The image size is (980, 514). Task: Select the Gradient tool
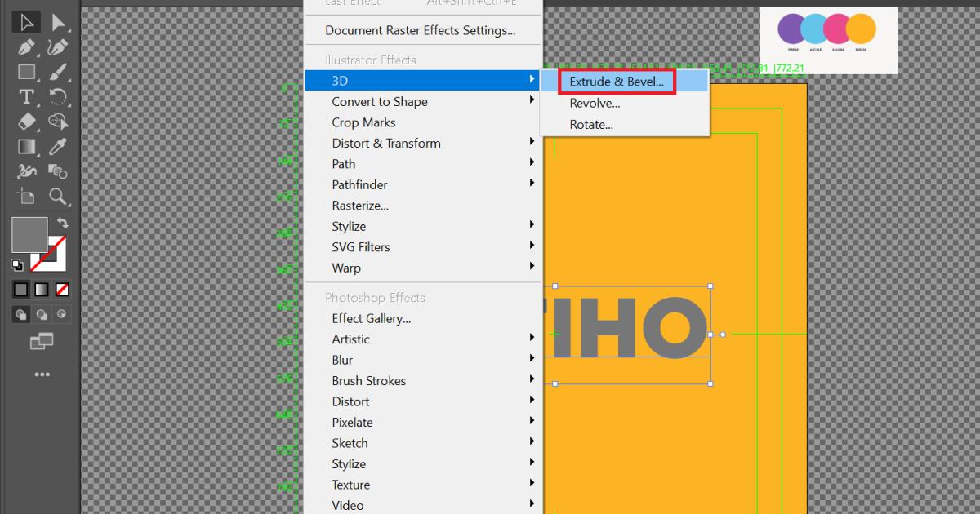(26, 147)
